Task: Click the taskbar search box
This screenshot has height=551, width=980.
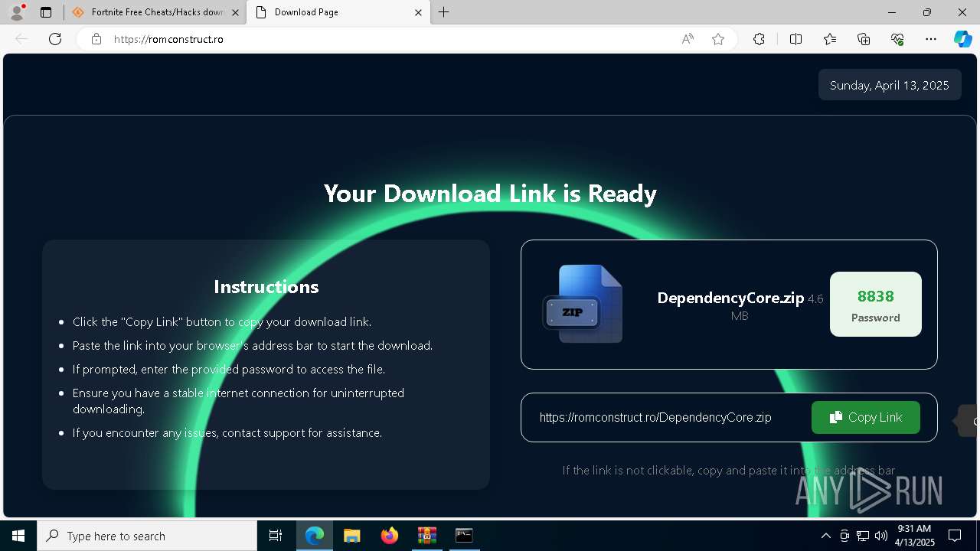Action: pos(147,536)
